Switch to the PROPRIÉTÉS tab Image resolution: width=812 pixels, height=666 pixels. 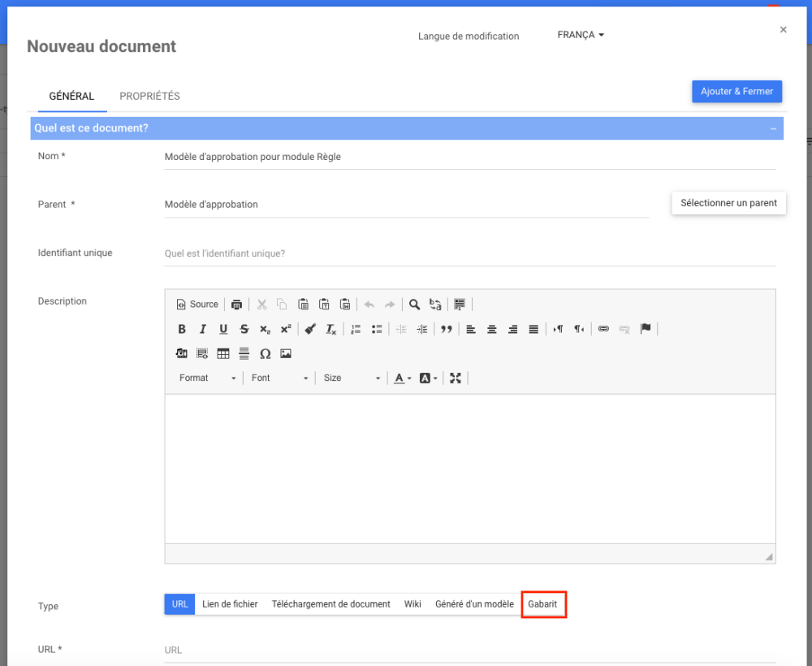click(149, 96)
